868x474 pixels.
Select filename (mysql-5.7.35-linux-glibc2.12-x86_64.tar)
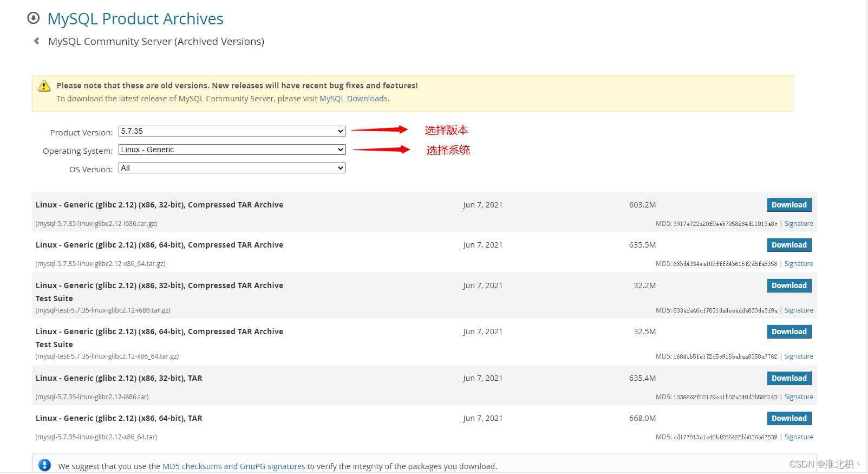(96, 437)
